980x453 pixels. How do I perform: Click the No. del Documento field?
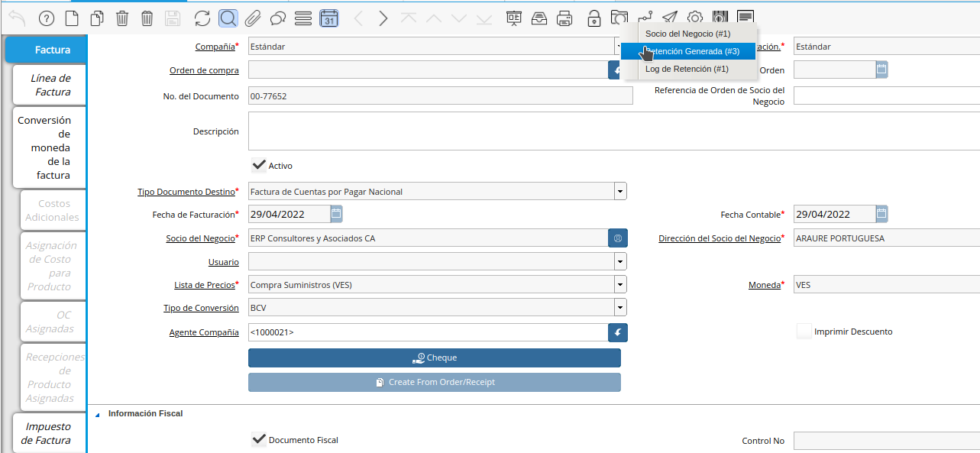pyautogui.click(x=441, y=95)
